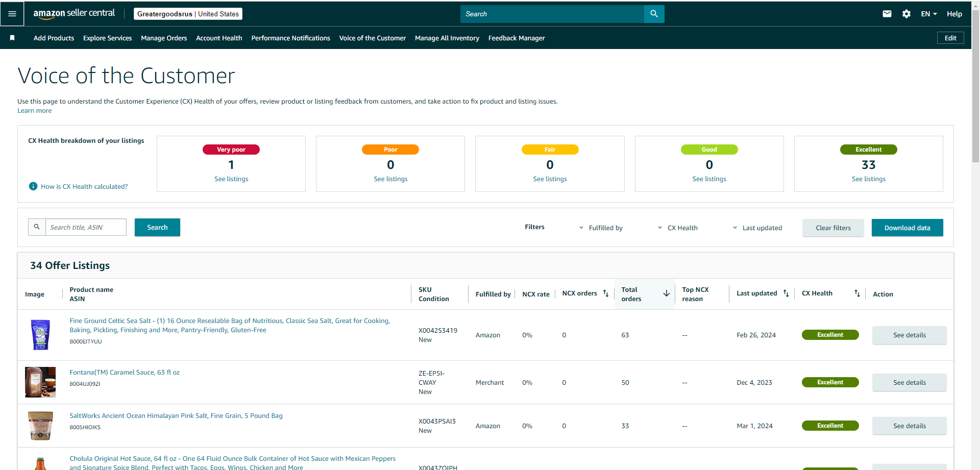
Task: Open Add Products menu item
Action: [54, 38]
